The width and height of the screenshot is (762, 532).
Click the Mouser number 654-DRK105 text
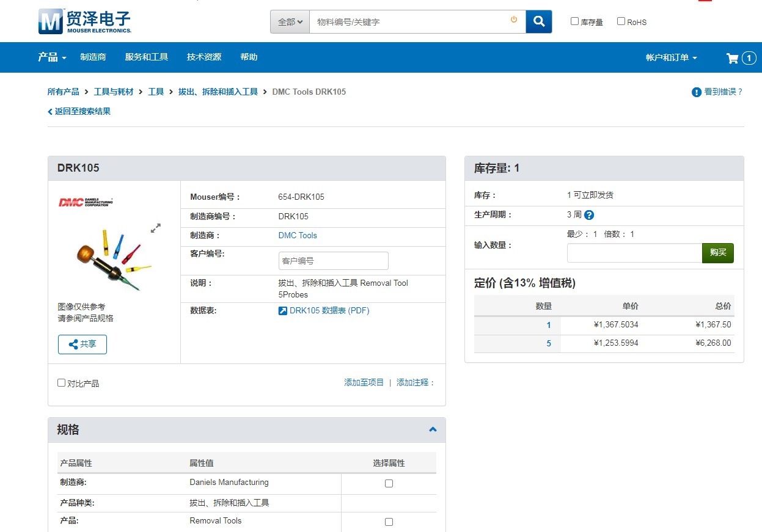click(x=301, y=197)
